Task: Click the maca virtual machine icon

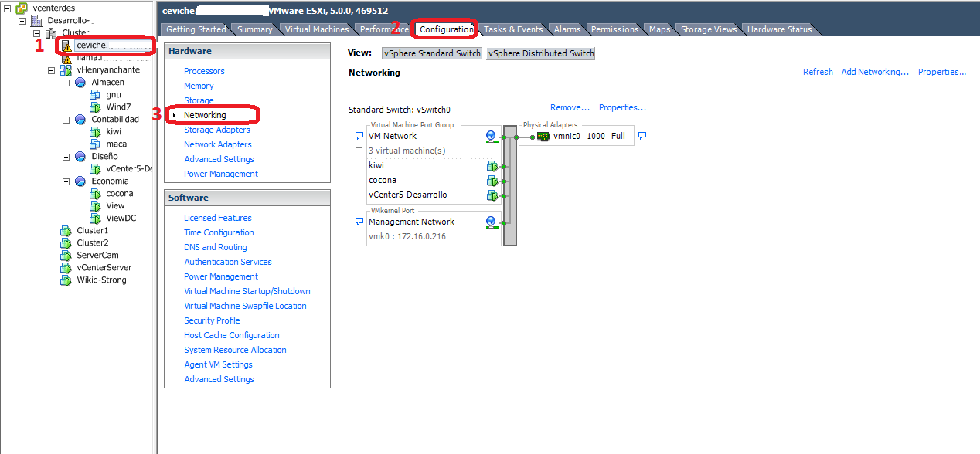Action: click(96, 144)
